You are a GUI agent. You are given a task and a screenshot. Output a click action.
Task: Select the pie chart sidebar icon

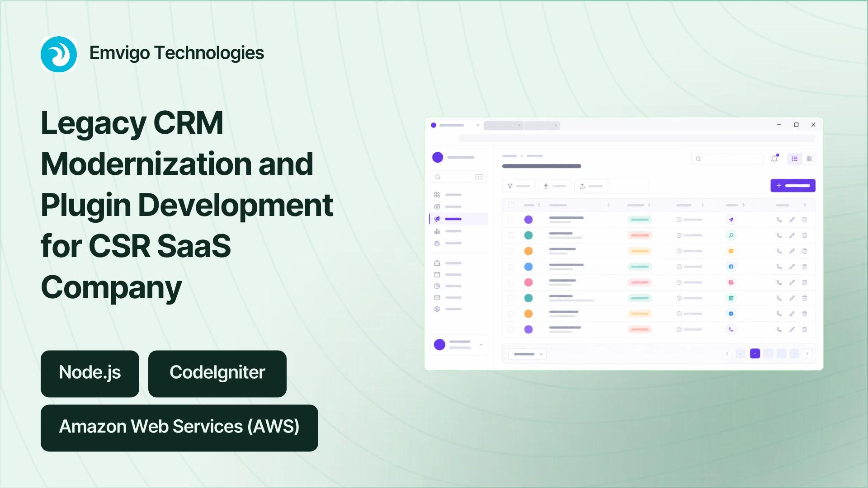(437, 286)
